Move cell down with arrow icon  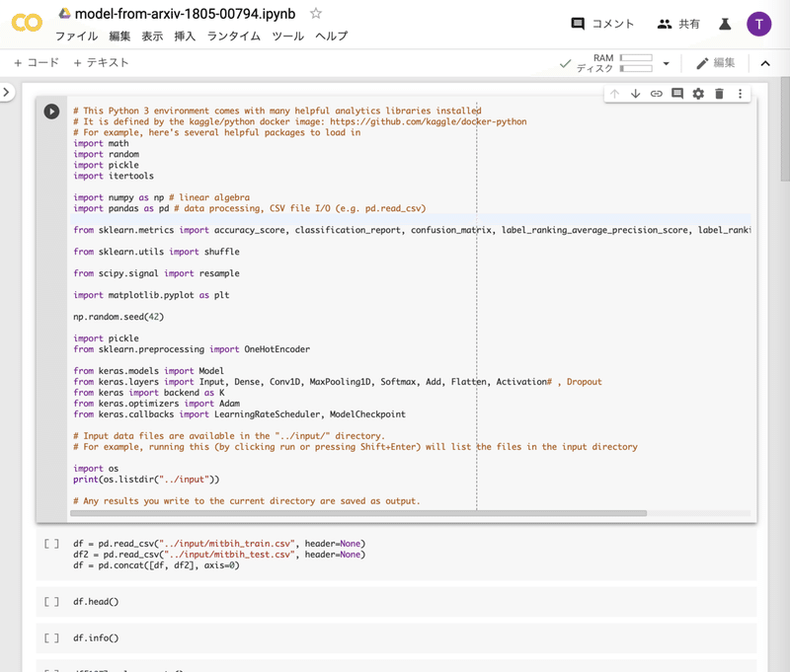click(x=635, y=94)
